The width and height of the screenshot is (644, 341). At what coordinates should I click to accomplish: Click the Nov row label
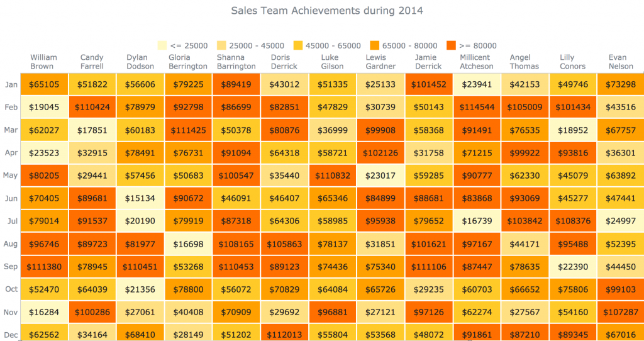coord(11,312)
